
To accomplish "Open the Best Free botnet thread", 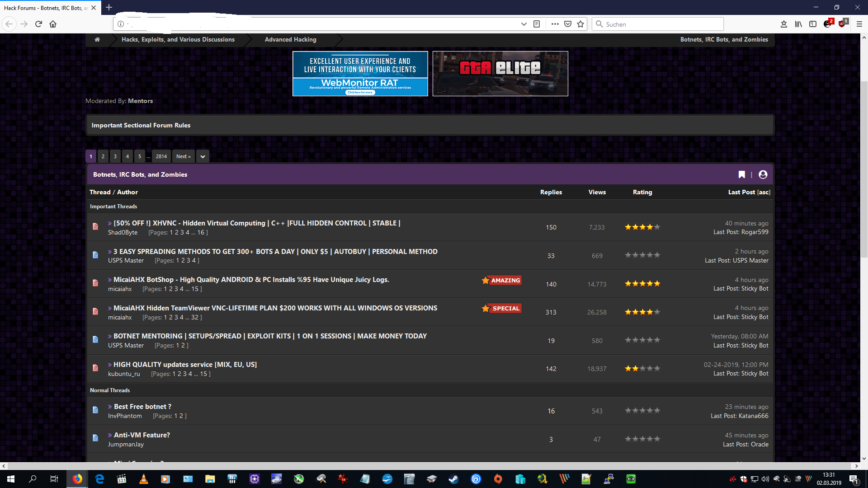I will 142,407.
